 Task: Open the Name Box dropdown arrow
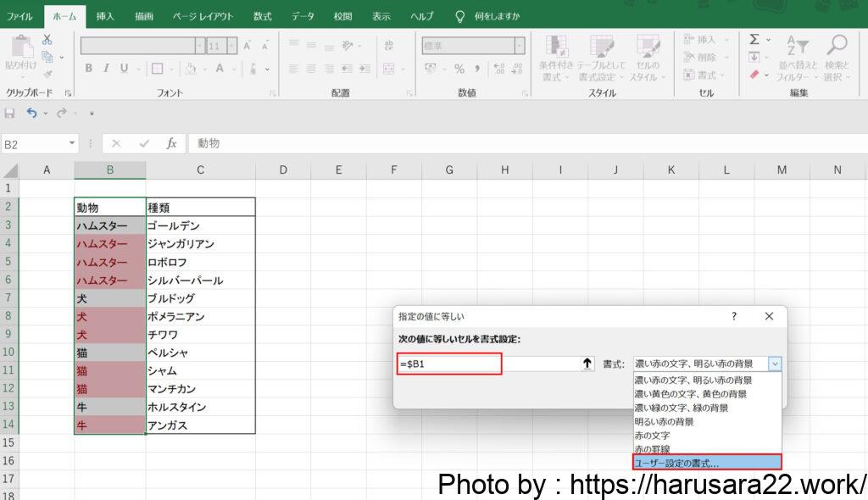tap(71, 144)
